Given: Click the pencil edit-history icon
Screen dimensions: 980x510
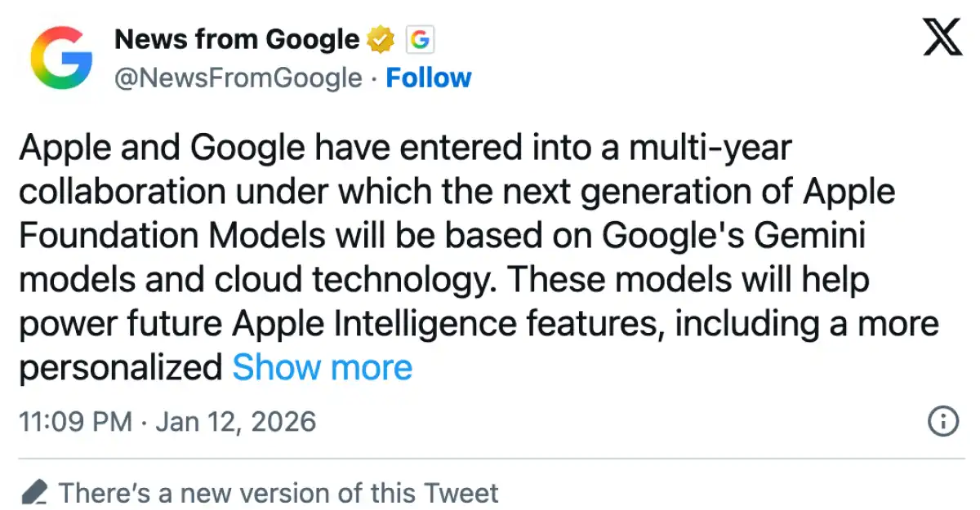Looking at the screenshot, I should click(x=33, y=493).
